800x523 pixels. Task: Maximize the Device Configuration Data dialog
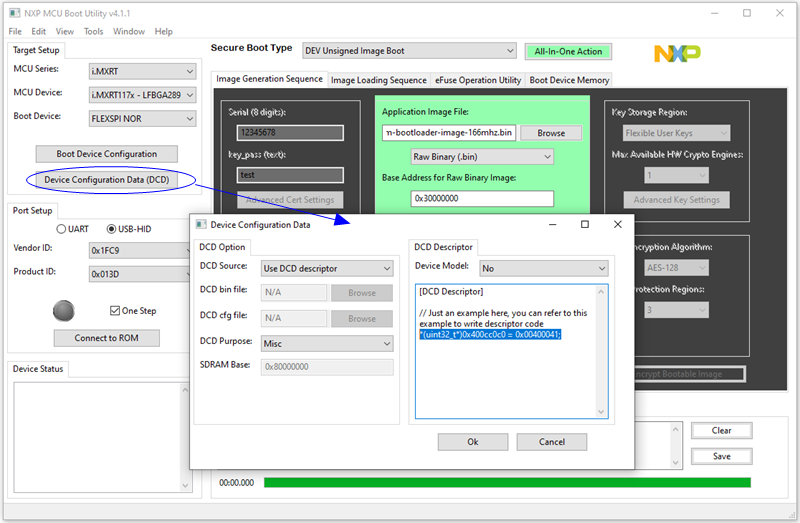(585, 225)
